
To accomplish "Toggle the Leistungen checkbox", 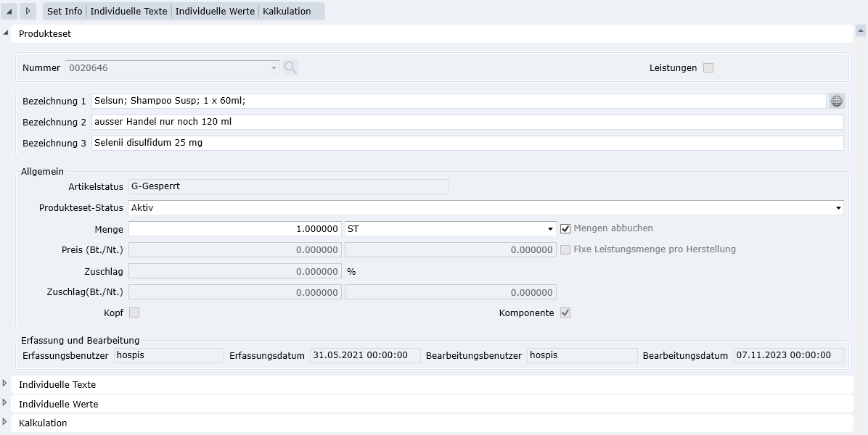I will click(x=708, y=67).
